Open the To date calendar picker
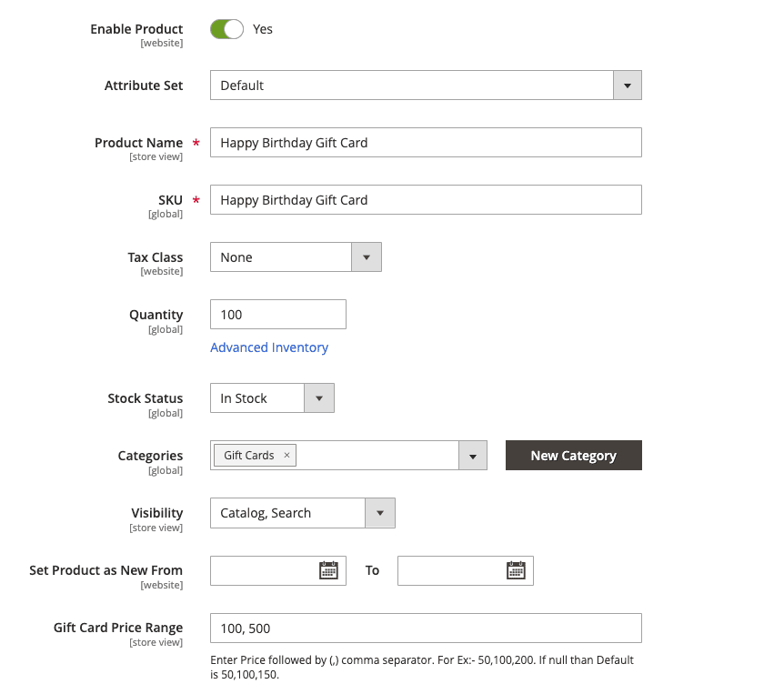 tap(516, 570)
